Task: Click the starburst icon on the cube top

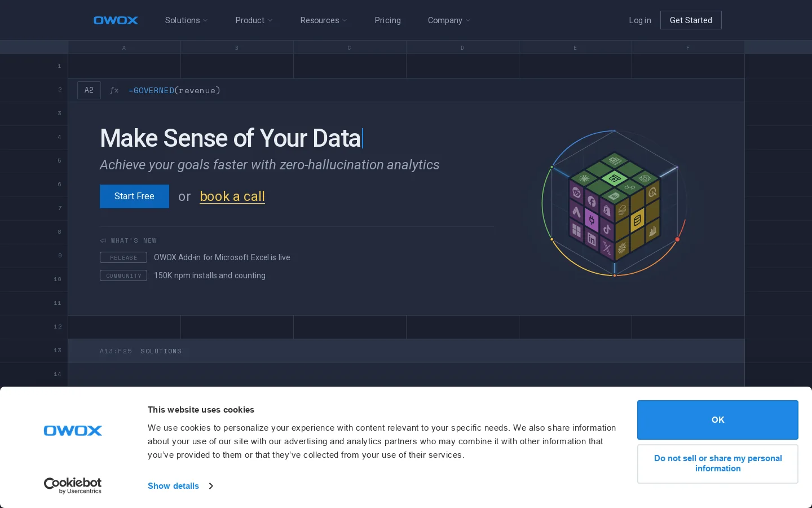Action: [x=584, y=178]
